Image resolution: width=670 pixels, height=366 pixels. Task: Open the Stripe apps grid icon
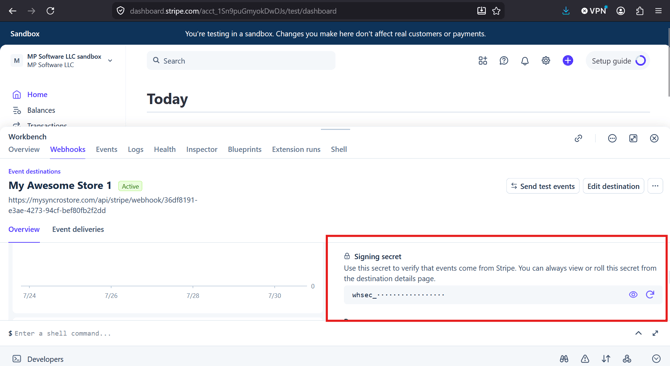click(483, 61)
